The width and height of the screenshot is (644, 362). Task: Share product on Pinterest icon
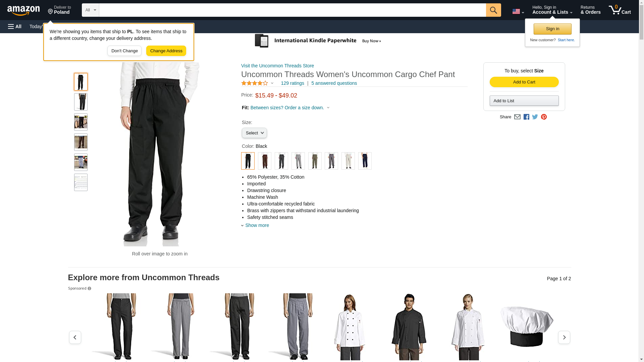click(x=544, y=117)
